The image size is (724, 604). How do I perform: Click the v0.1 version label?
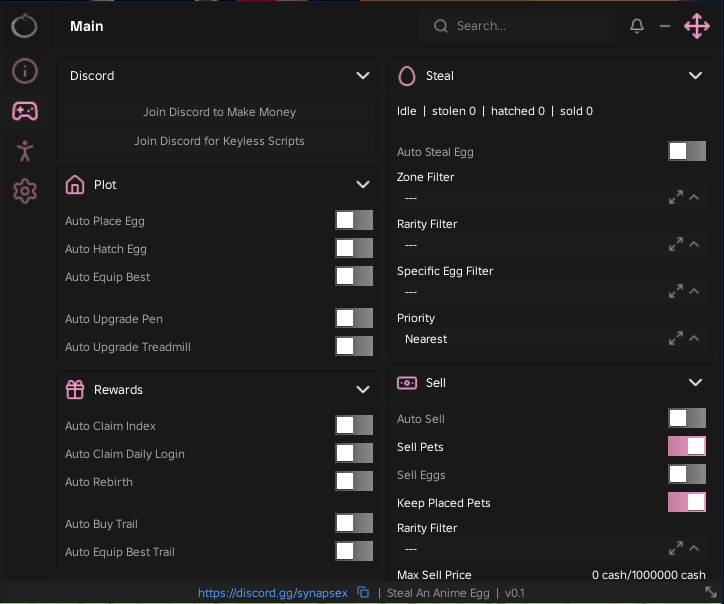click(x=514, y=593)
